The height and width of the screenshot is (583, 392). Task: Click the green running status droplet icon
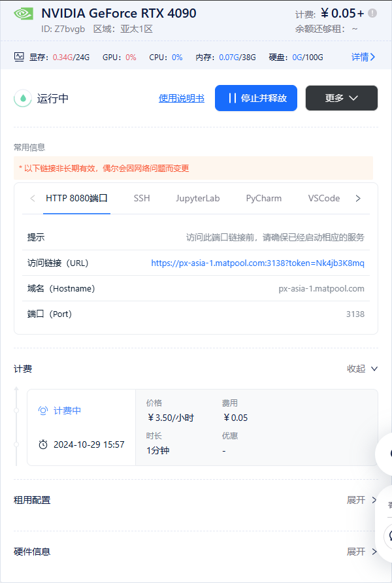point(24,98)
